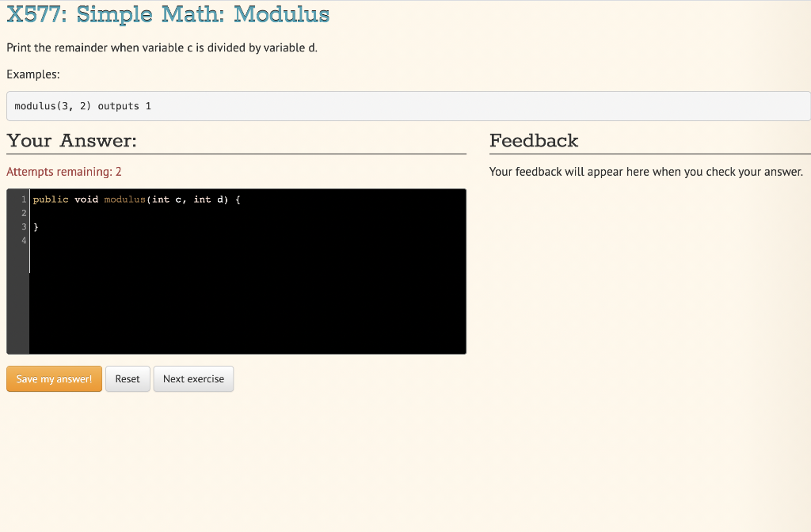The height and width of the screenshot is (532, 811).
Task: Click the Save my answer! button
Action: 53,378
